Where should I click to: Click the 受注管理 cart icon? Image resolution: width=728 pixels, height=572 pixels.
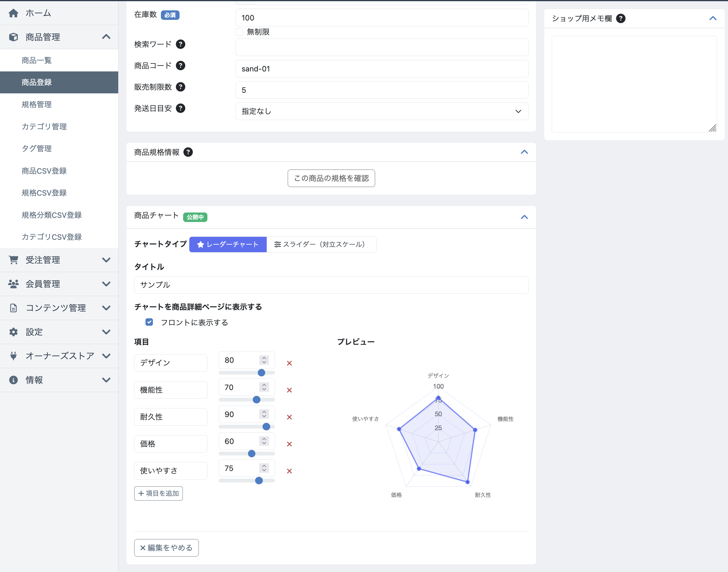click(13, 260)
